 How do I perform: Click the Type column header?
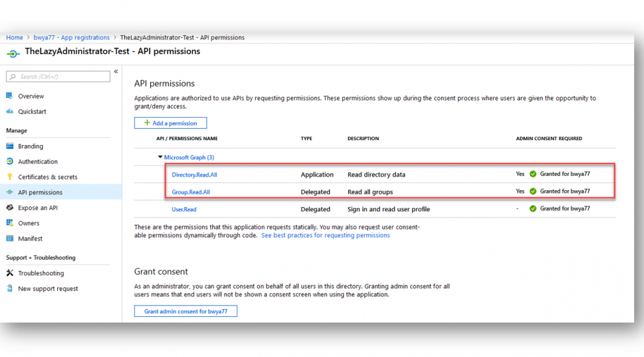[x=306, y=139]
